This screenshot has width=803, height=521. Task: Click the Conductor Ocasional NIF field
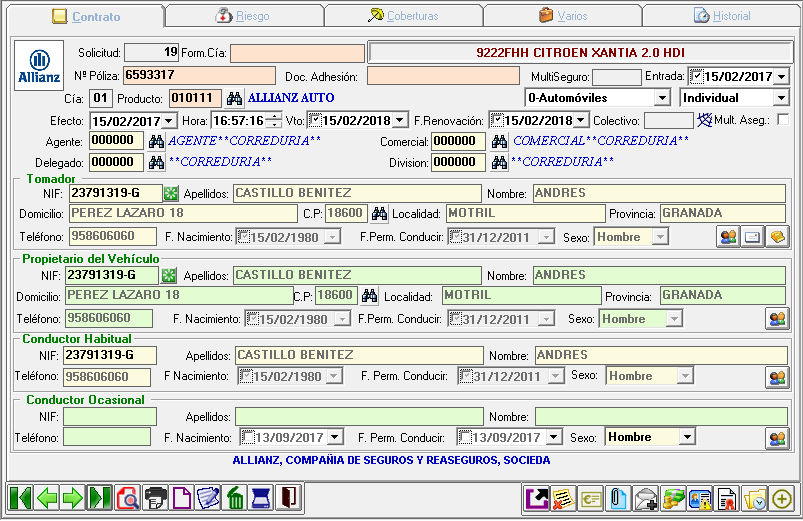(x=110, y=416)
